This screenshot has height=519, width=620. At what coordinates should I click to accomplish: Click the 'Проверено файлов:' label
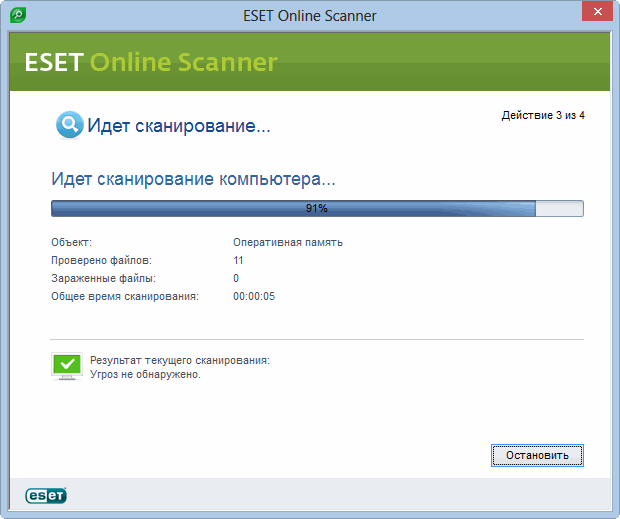tap(101, 260)
